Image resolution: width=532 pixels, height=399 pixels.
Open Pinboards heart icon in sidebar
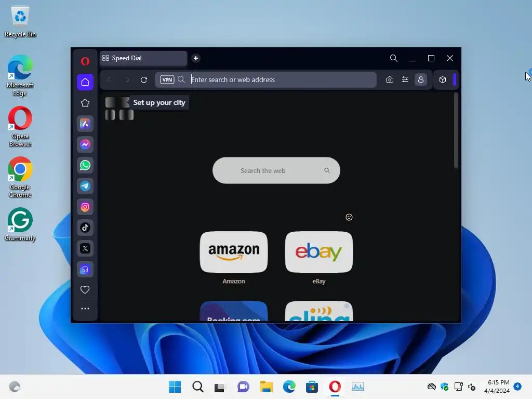[85, 290]
